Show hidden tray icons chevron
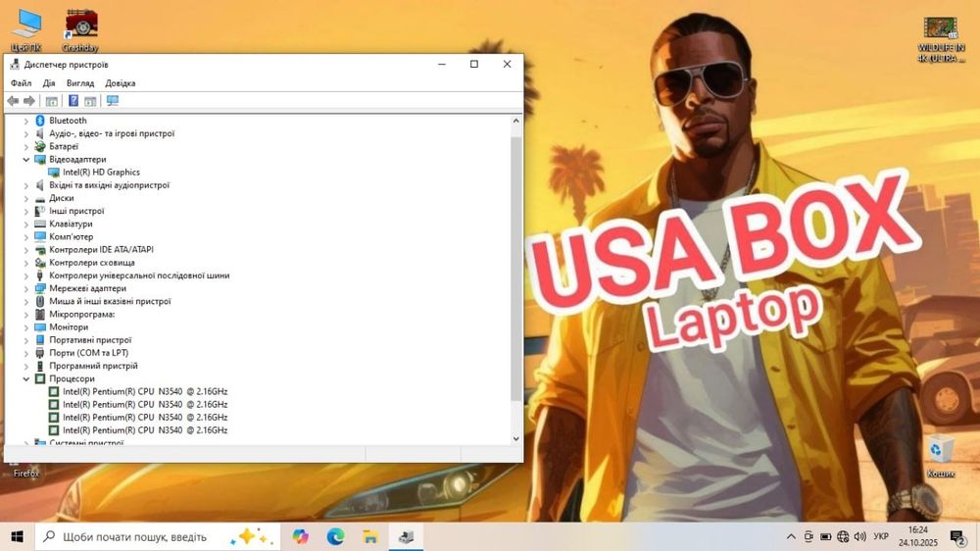The width and height of the screenshot is (980, 551). (x=791, y=536)
